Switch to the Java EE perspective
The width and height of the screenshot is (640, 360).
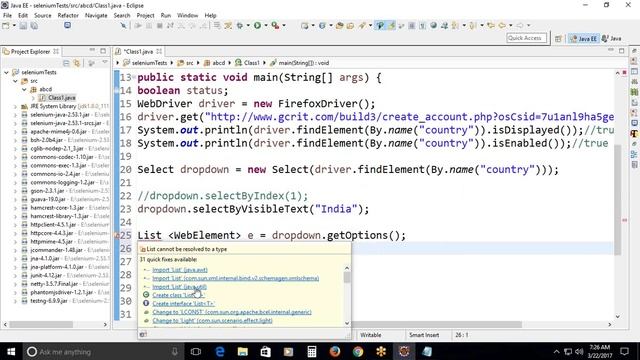coord(583,38)
